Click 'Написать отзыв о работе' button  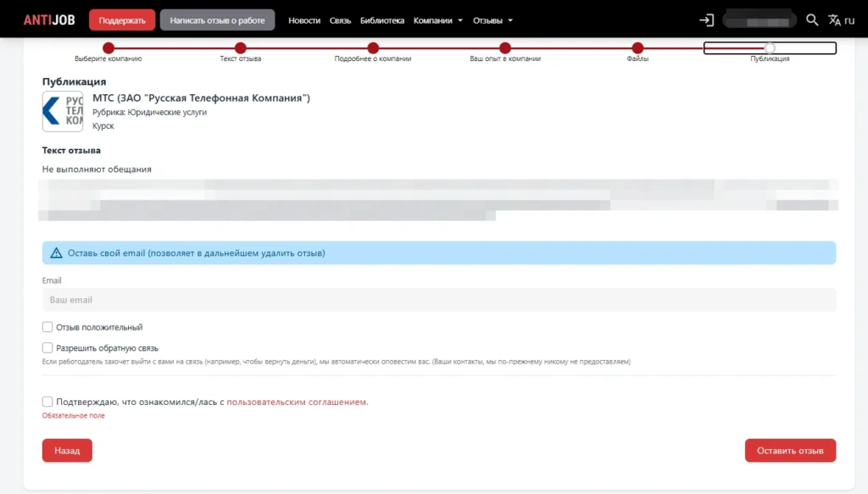(x=217, y=20)
